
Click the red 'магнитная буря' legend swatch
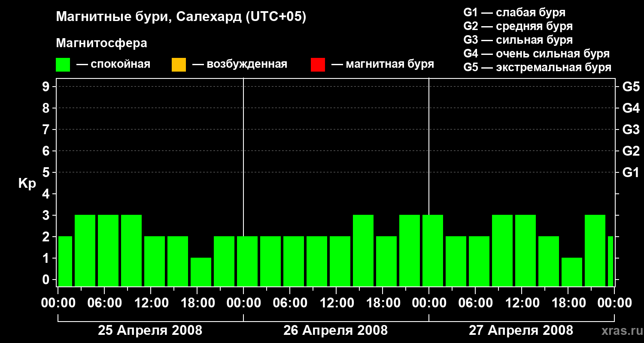pyautogui.click(x=318, y=65)
